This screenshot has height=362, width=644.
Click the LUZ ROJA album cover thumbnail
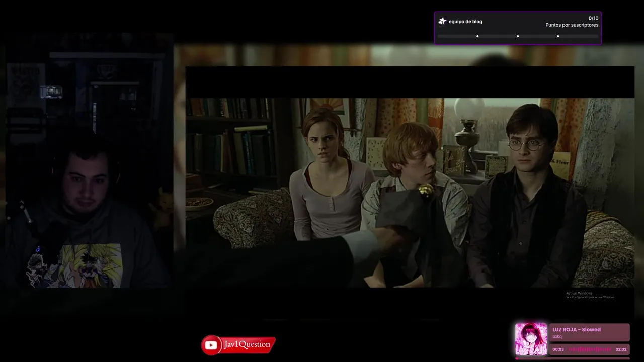(531, 339)
